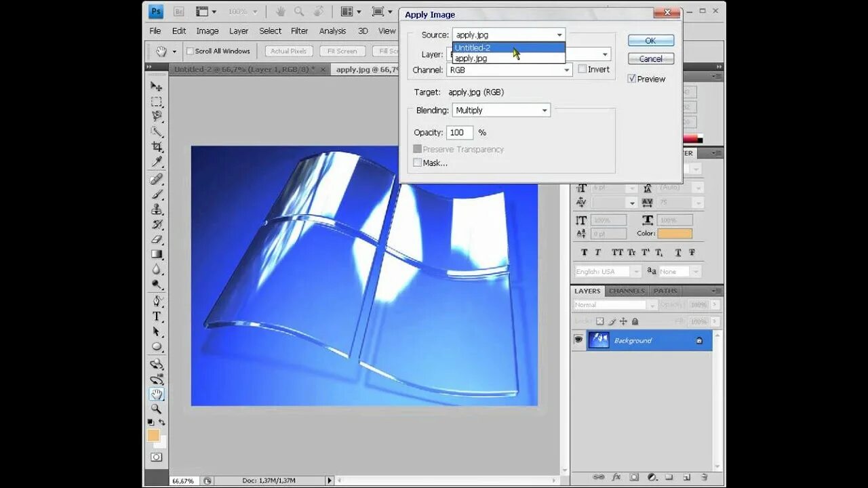Open the Hand tool preset picker arrow
The image size is (868, 488).
pos(174,51)
